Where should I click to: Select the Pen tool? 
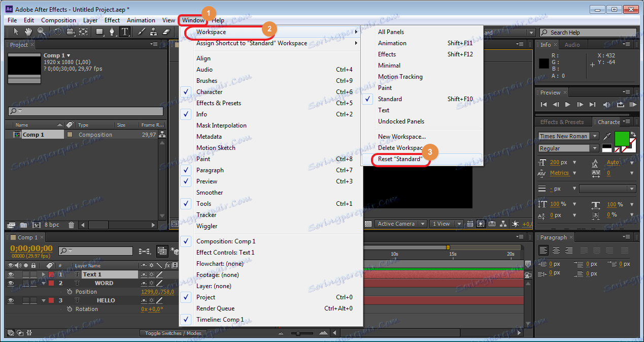pos(112,32)
